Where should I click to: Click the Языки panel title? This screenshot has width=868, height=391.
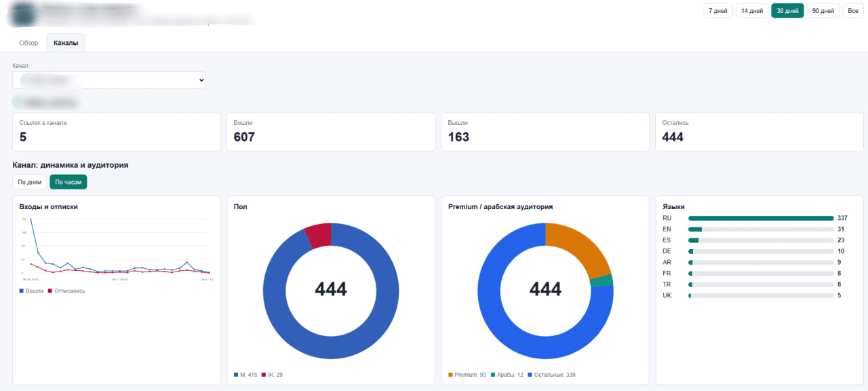[673, 206]
